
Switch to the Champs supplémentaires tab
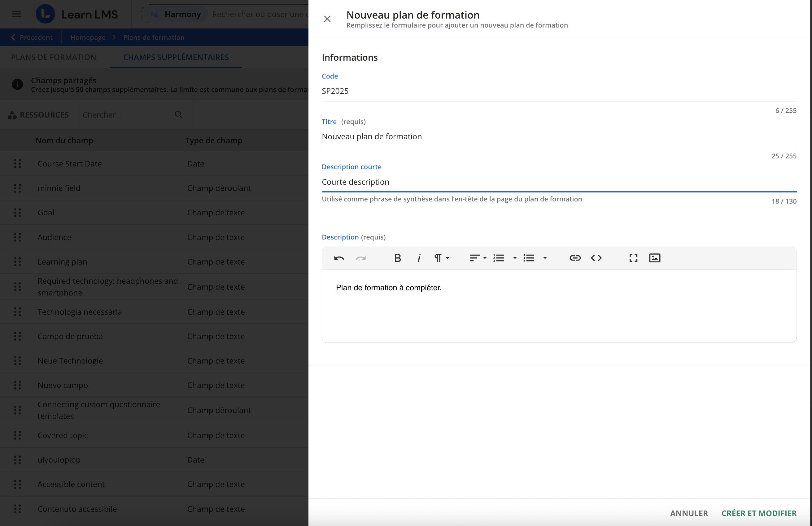coord(176,57)
